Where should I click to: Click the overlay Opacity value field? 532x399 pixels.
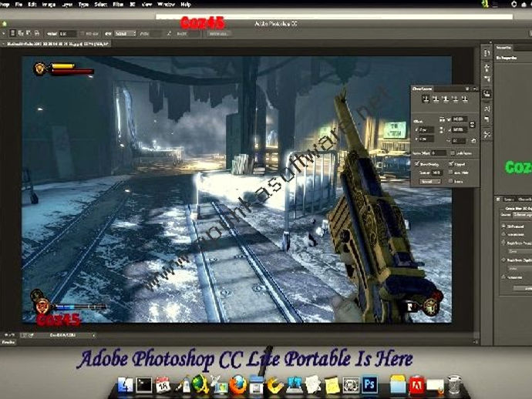437,173
